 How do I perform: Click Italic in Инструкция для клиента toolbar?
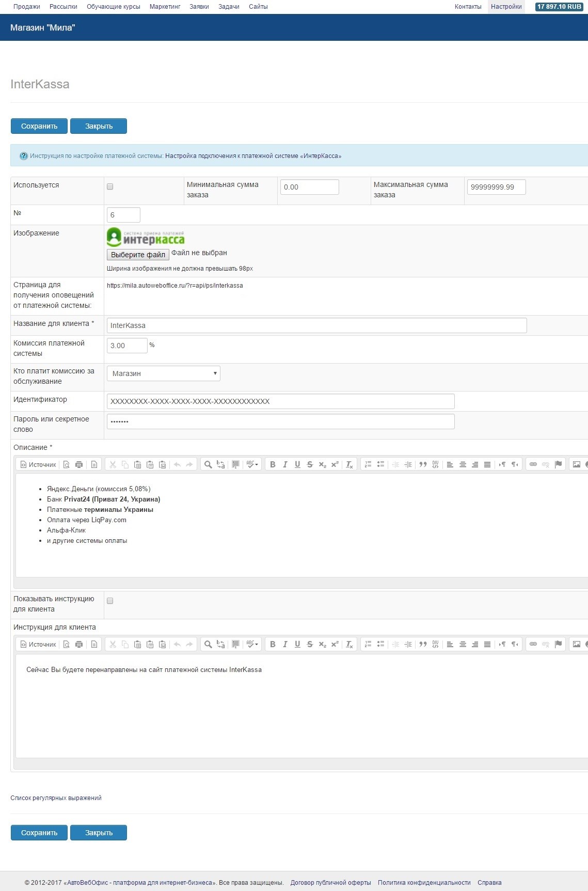pyautogui.click(x=285, y=644)
